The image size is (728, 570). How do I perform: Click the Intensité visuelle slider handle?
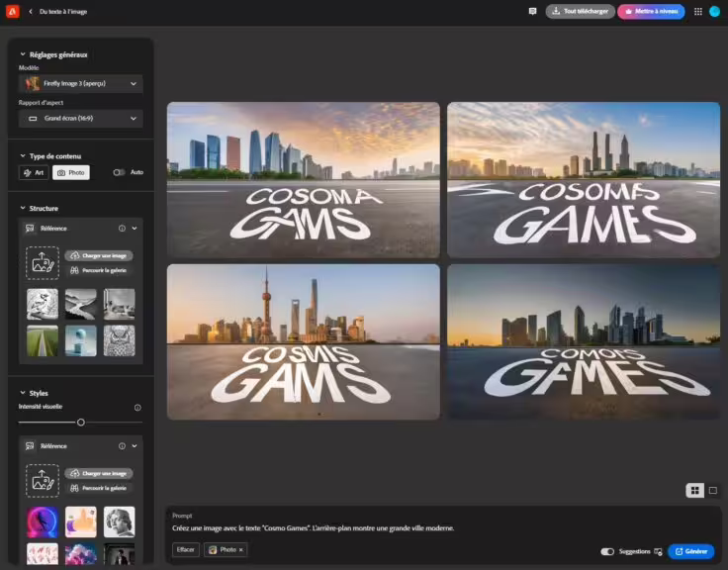click(x=81, y=423)
